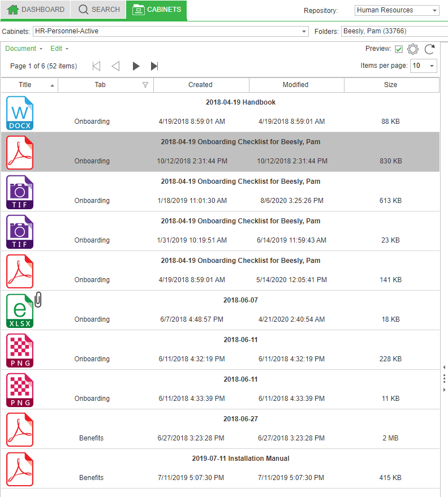Go to the previous page of results

coord(116,66)
